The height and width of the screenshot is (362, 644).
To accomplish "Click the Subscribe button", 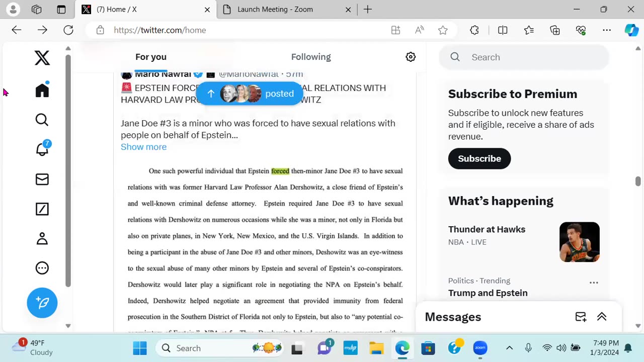I will pos(479,158).
